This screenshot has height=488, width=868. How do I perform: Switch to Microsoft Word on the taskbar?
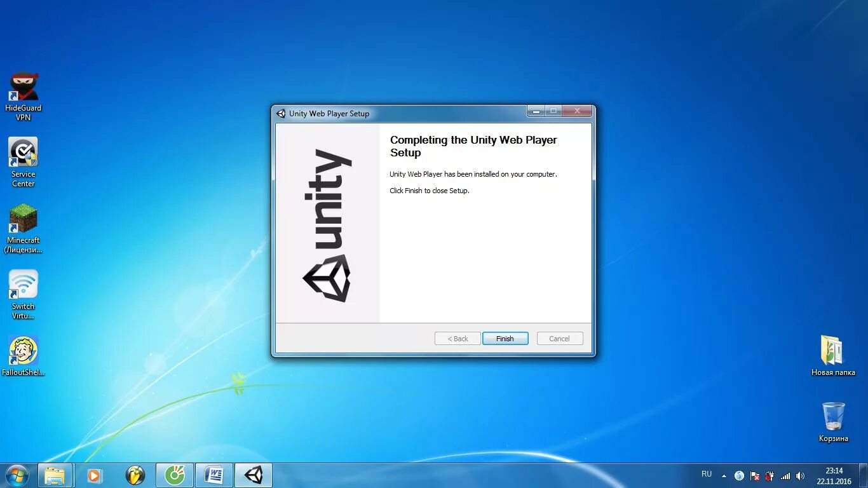pyautogui.click(x=214, y=475)
